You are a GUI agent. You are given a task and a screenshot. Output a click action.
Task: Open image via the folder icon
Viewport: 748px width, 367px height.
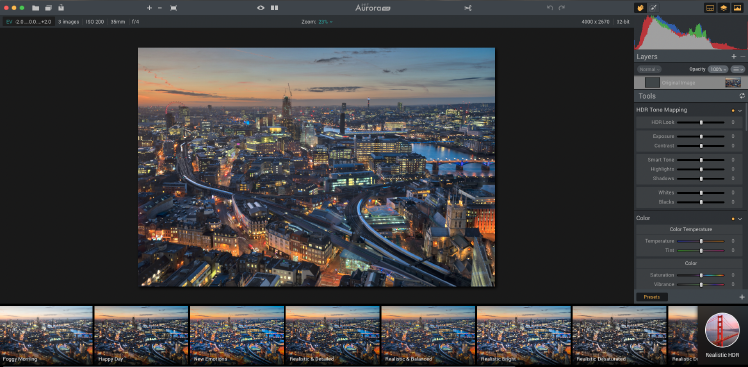[x=35, y=8]
